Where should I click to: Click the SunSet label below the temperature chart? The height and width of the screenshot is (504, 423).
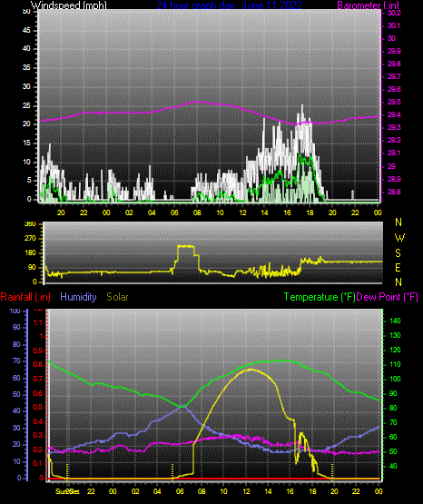click(x=67, y=491)
